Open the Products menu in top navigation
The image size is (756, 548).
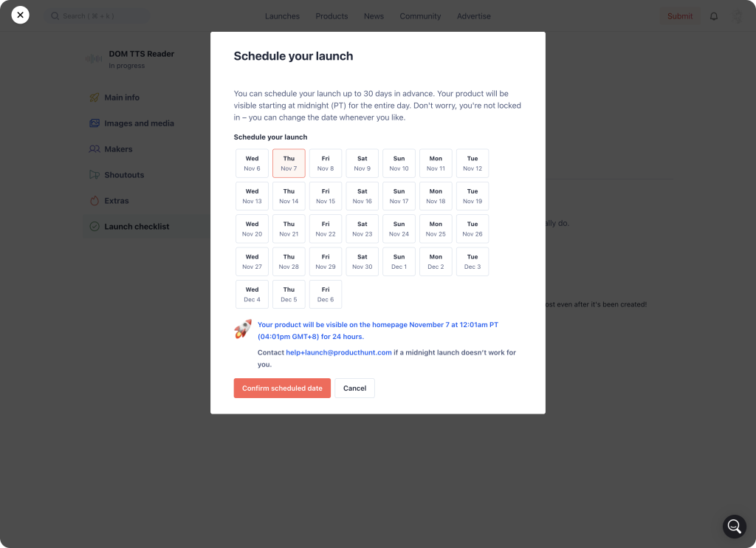click(331, 16)
